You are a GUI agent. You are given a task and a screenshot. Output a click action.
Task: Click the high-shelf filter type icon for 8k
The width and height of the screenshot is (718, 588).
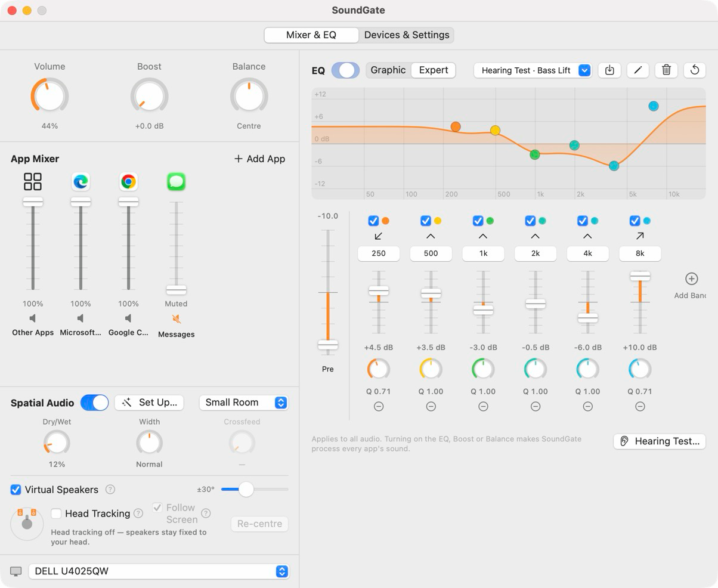640,236
